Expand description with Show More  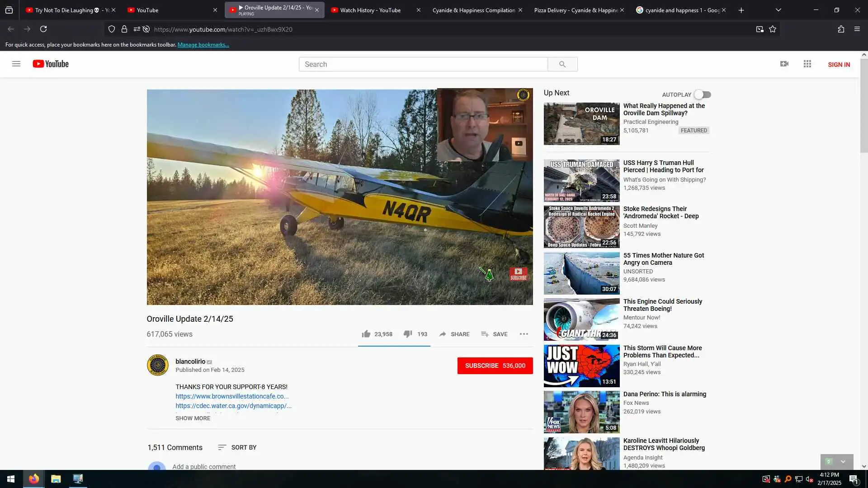coord(193,418)
